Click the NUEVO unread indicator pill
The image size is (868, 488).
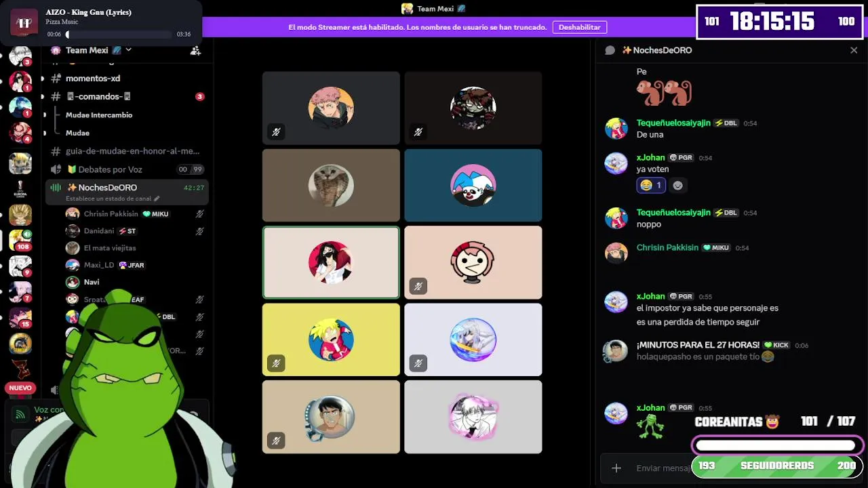coord(20,388)
